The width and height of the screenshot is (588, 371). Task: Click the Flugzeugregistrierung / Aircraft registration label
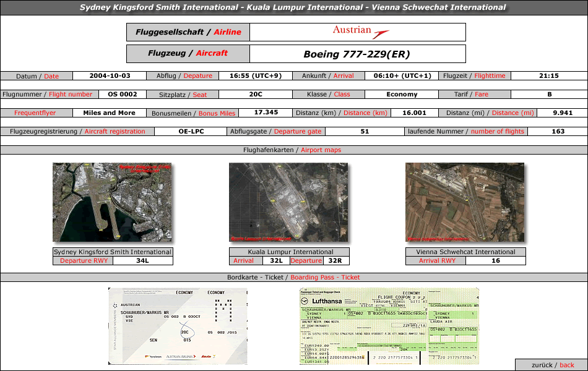(x=77, y=132)
